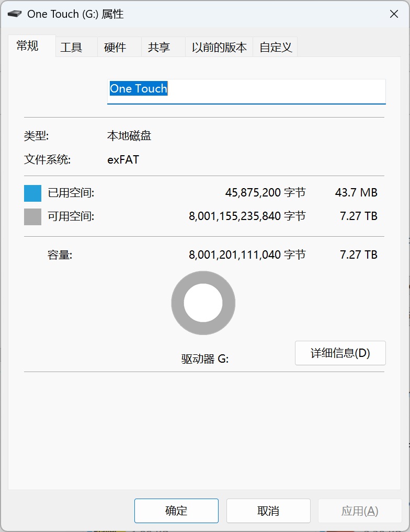Click the gray free space swatch
Viewport: 410px width, 532px height.
pos(32,216)
